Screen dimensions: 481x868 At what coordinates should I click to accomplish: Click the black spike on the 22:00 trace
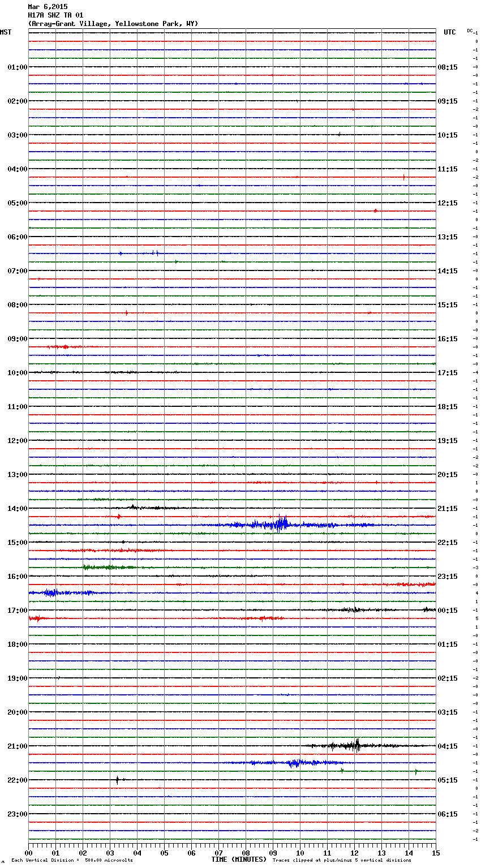pyautogui.click(x=117, y=780)
